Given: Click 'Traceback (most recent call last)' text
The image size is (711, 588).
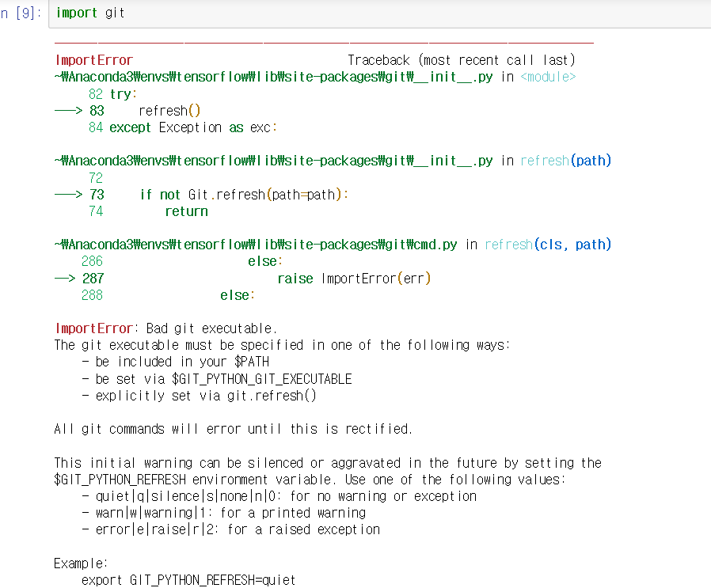Looking at the screenshot, I should point(461,60).
